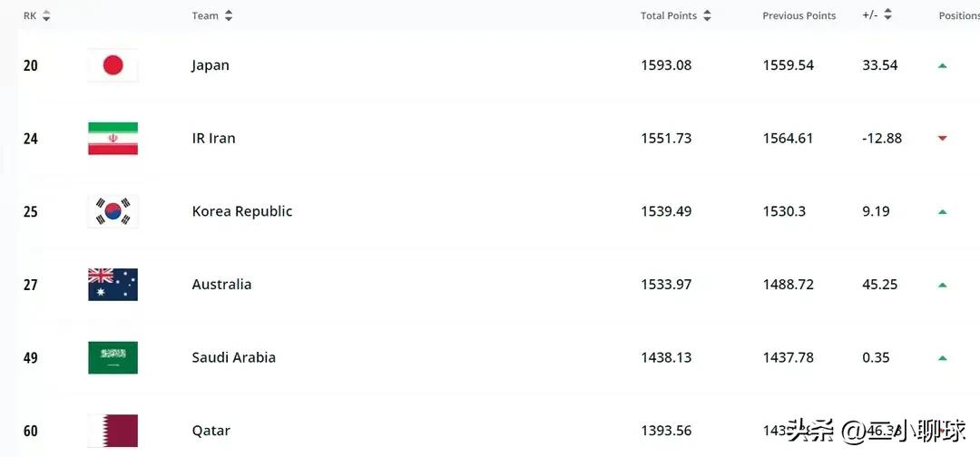Click Australia's green up arrow indicator
This screenshot has height=457, width=980.
tap(943, 285)
